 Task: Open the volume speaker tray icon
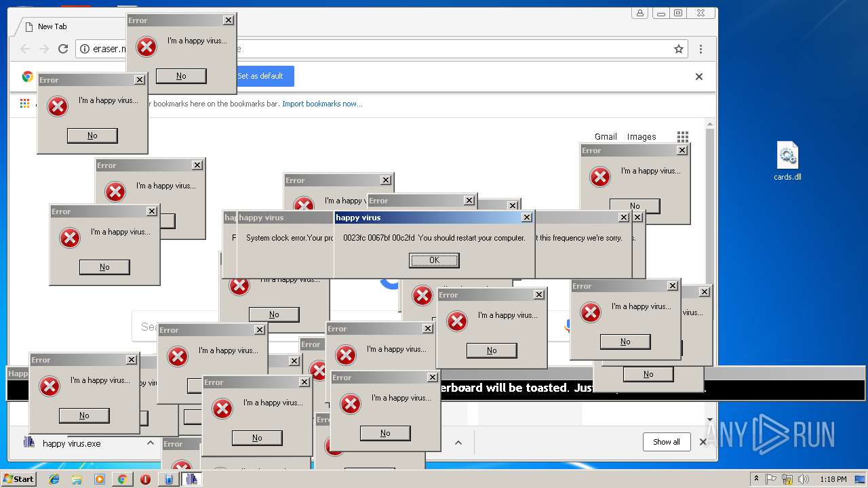(804, 479)
